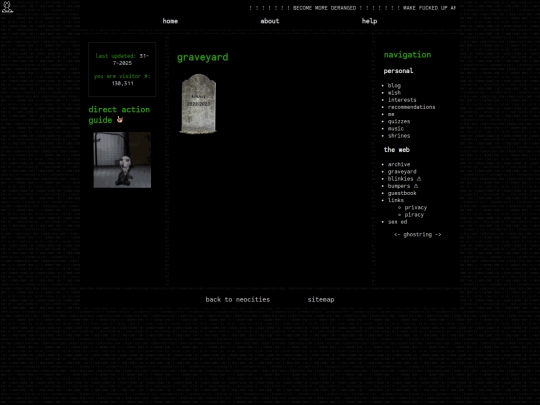
Task: Open the about page
Action: coord(270,21)
